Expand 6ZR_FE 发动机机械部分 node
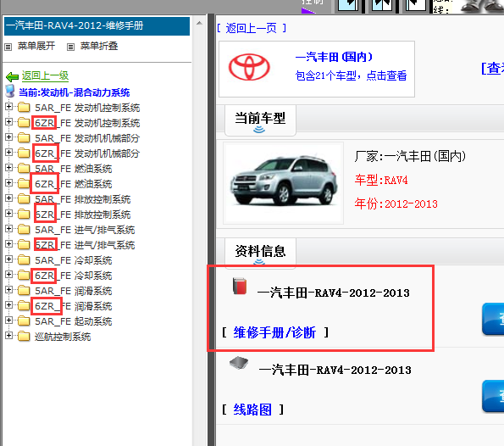504x446 pixels. click(x=9, y=152)
